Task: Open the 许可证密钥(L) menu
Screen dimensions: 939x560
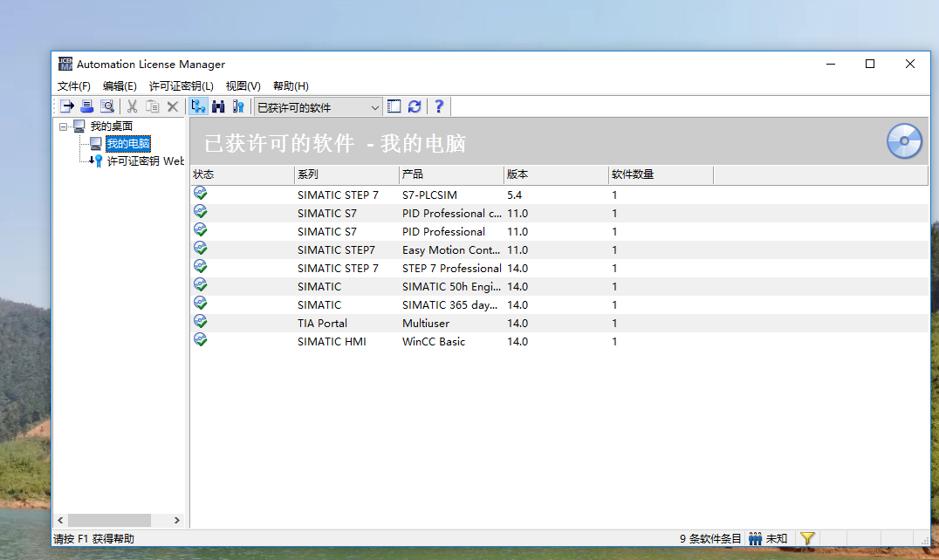Action: pos(181,86)
